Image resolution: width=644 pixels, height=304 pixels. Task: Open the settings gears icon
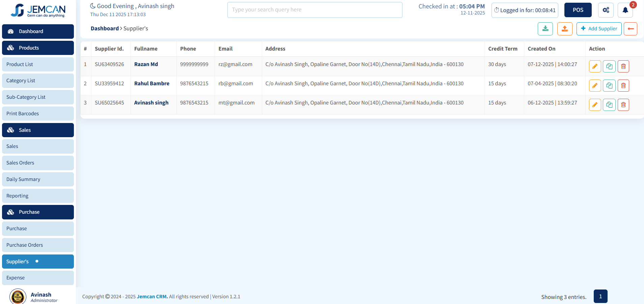click(606, 10)
